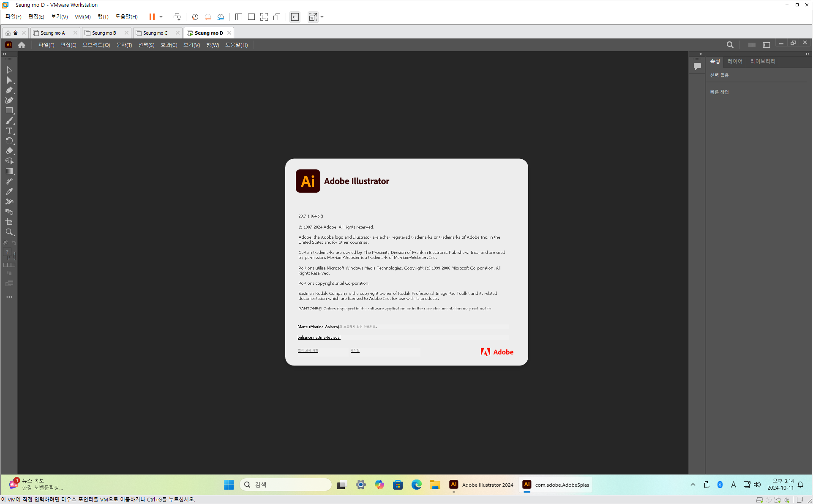This screenshot has width=813, height=504.
Task: Click the Windows search box 검색
Action: pos(286,485)
